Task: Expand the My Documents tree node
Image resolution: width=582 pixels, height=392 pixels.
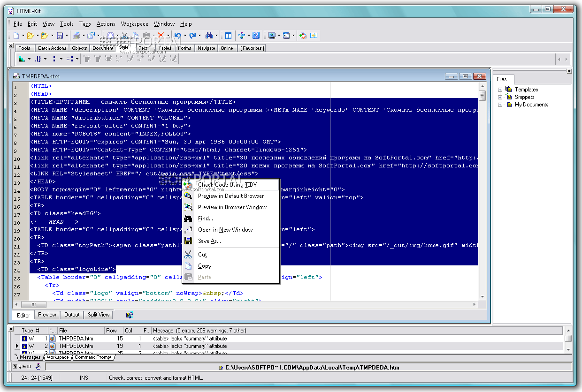Action: [x=500, y=105]
